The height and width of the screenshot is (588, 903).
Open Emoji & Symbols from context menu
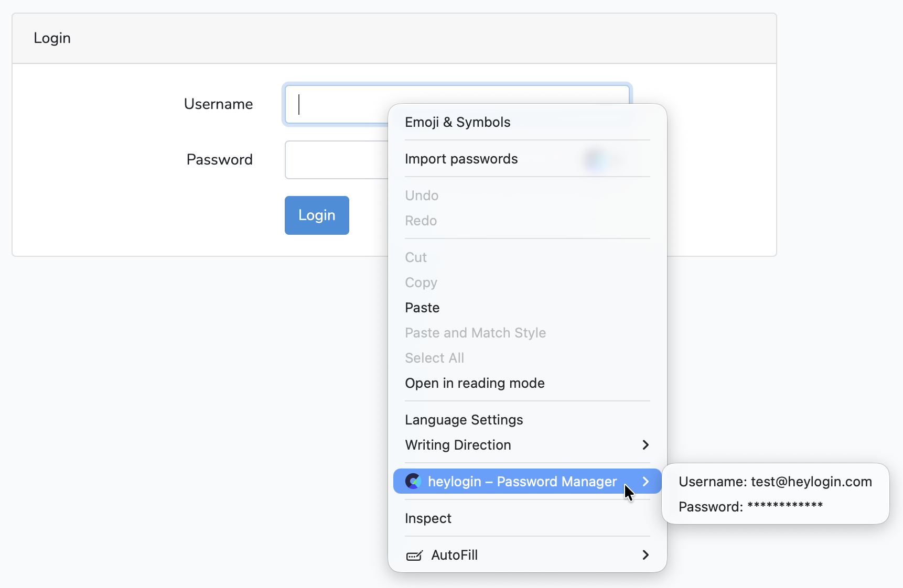point(457,122)
